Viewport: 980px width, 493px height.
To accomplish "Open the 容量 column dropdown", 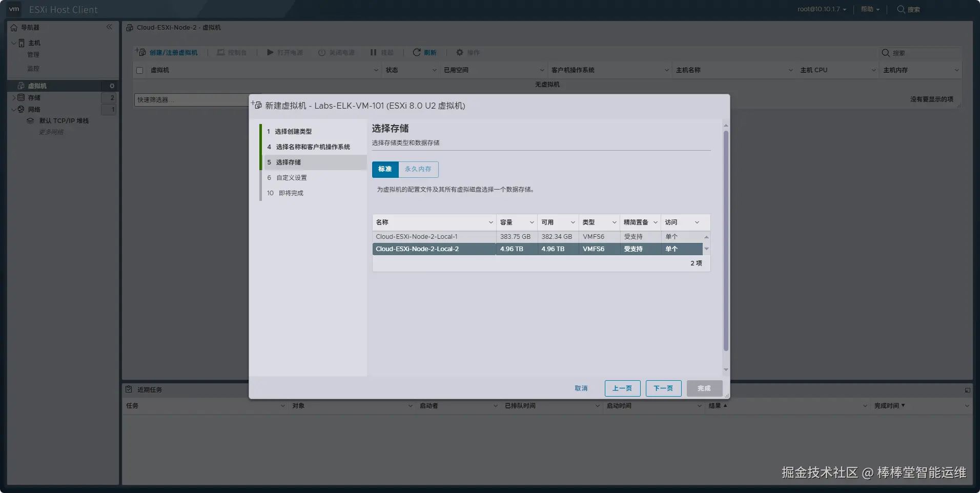I will coord(532,222).
